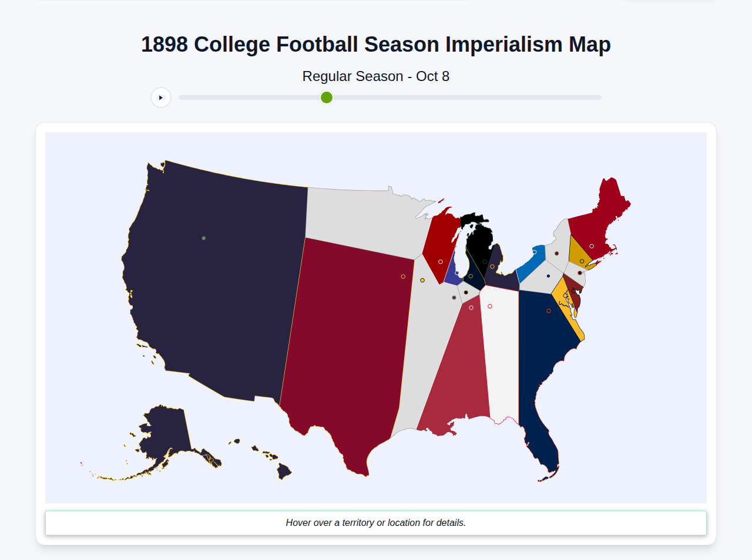Select the orange-ringed blue marker near Indiana
Image resolution: width=752 pixels, height=560 pixels.
pos(454,298)
